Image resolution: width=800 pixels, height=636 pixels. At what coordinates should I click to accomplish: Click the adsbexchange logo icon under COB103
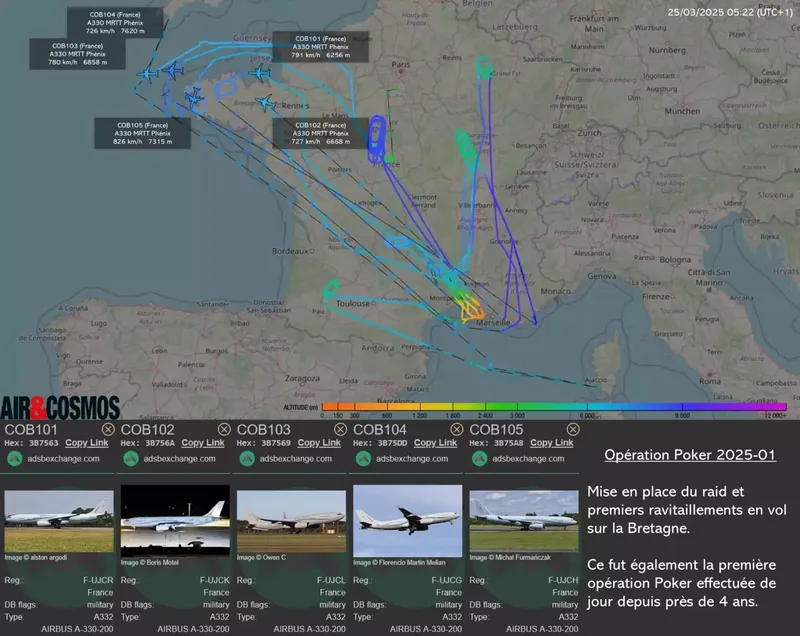click(246, 459)
